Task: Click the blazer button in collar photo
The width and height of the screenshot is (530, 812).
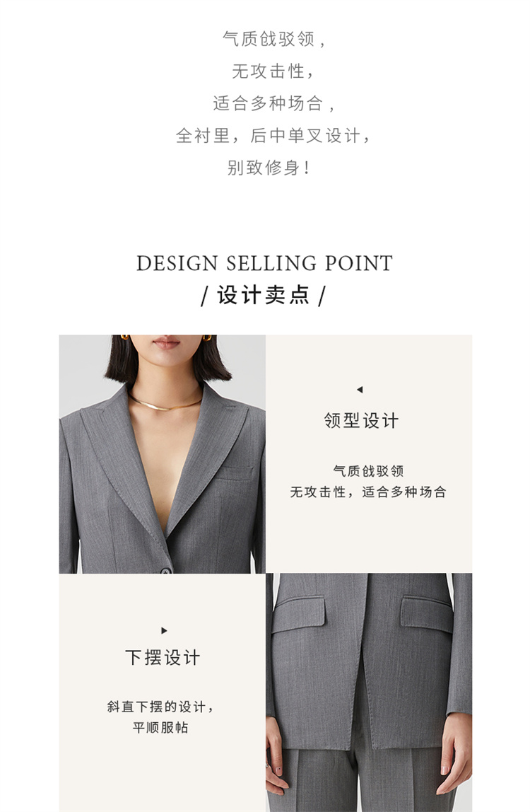Action: tap(165, 570)
